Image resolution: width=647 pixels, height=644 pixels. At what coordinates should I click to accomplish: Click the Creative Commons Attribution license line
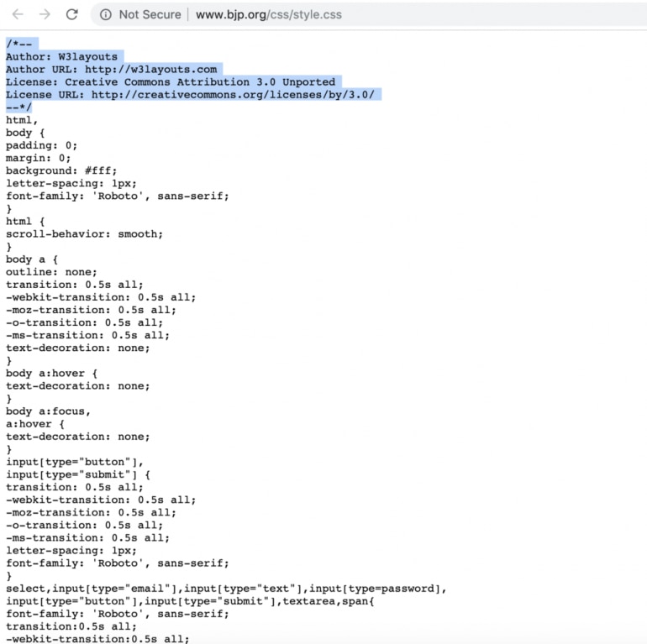click(171, 81)
